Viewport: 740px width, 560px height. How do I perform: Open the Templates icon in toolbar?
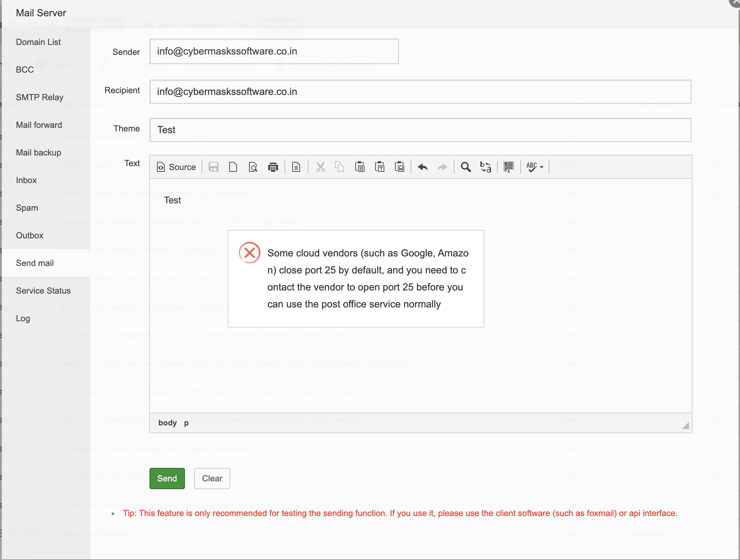click(x=296, y=167)
